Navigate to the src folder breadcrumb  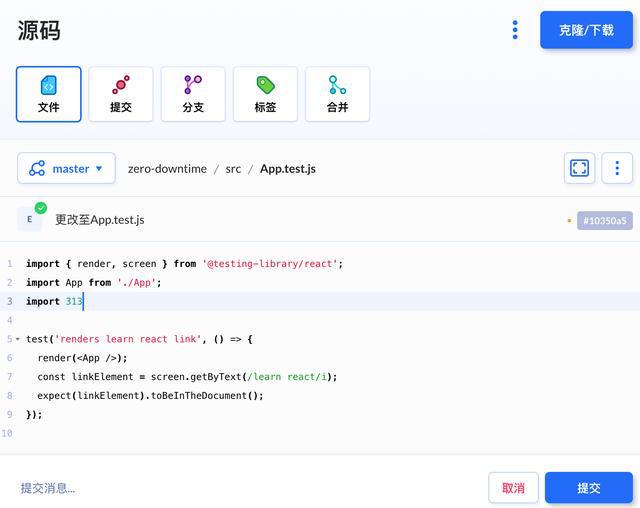(x=233, y=169)
